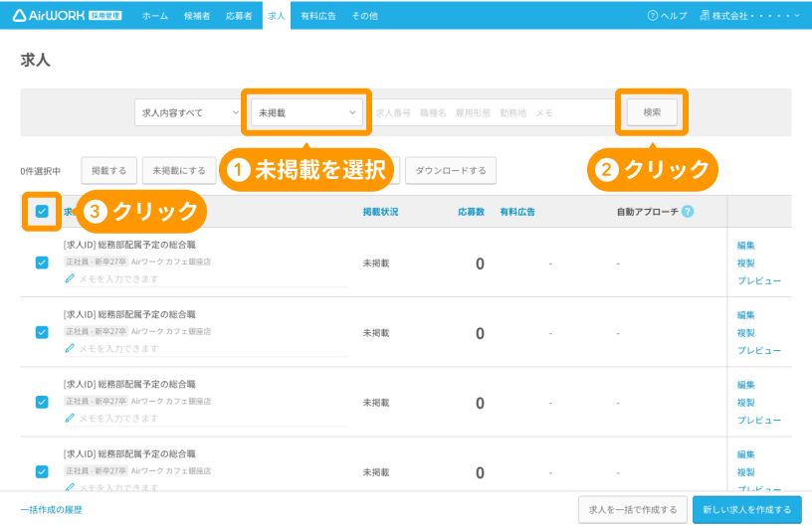The height and width of the screenshot is (528, 812).
Task: Click the memo field in the second job row
Action: (x=206, y=349)
